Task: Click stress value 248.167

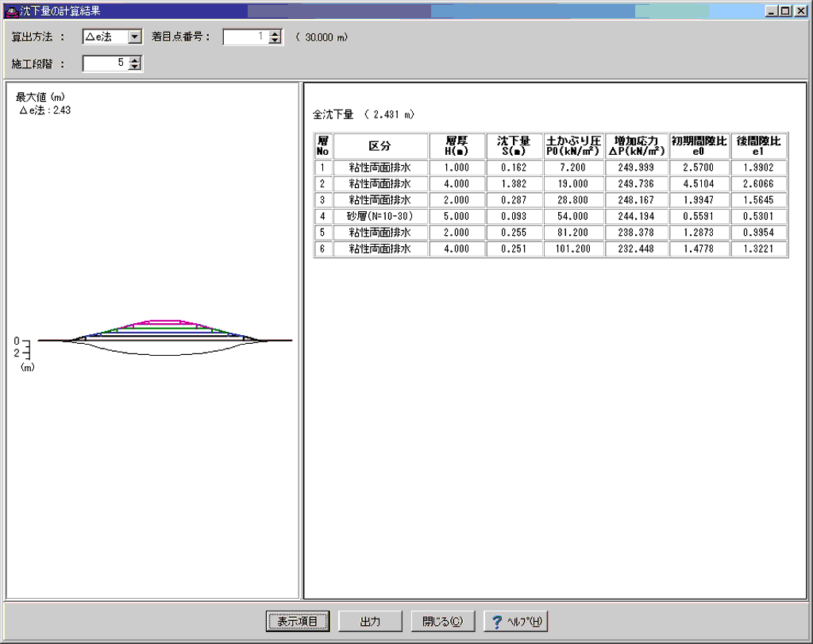Action: [x=636, y=200]
